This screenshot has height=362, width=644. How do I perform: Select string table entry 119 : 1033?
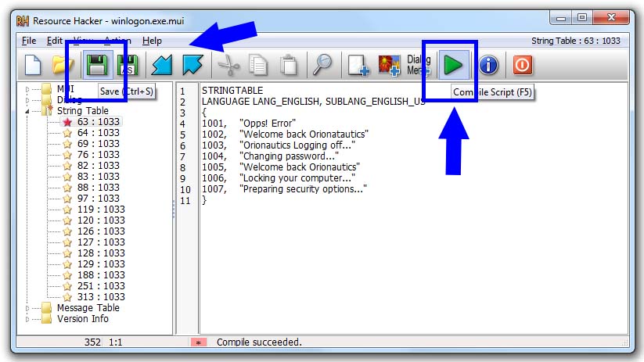pos(101,210)
